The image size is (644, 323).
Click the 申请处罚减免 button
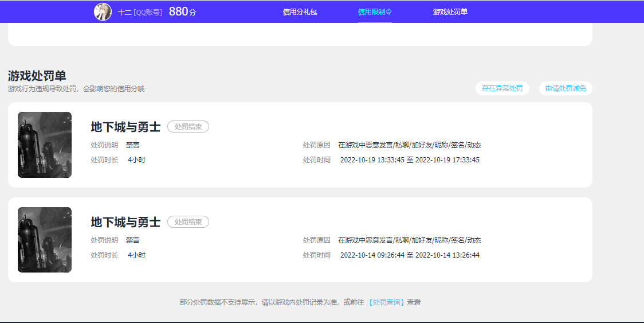click(x=566, y=88)
